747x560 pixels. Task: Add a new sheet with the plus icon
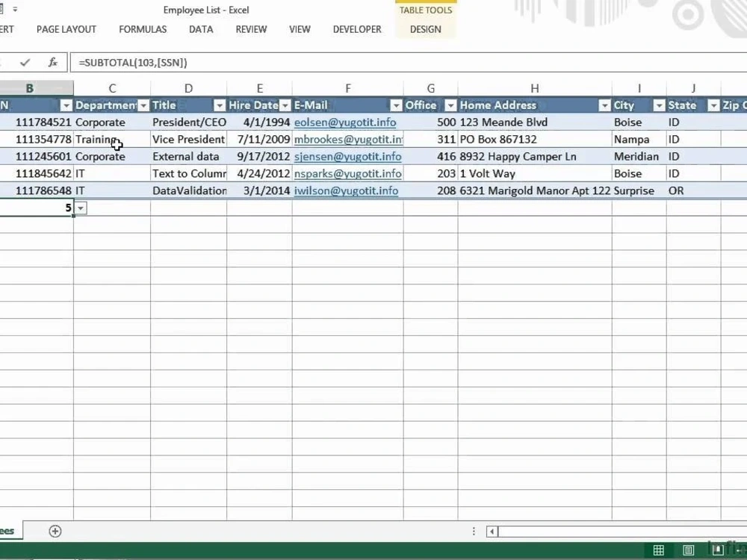55,531
